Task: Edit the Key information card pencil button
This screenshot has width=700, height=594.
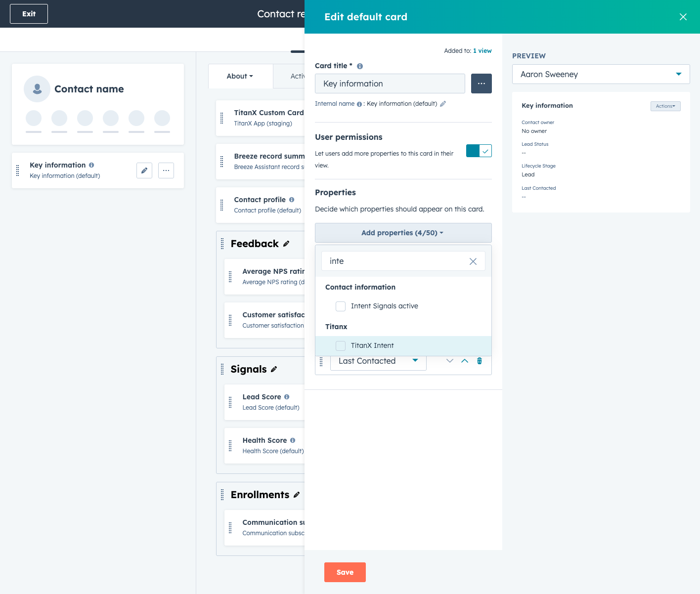Action: pyautogui.click(x=144, y=170)
